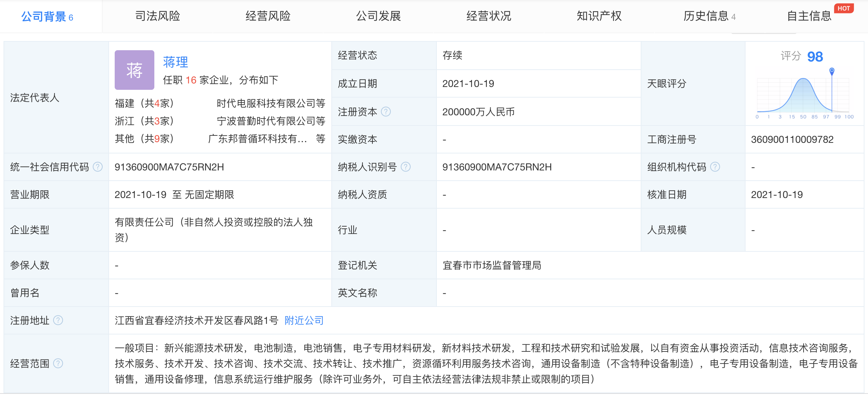Click the 天眼评分 label cell
The image size is (868, 396).
[693, 83]
